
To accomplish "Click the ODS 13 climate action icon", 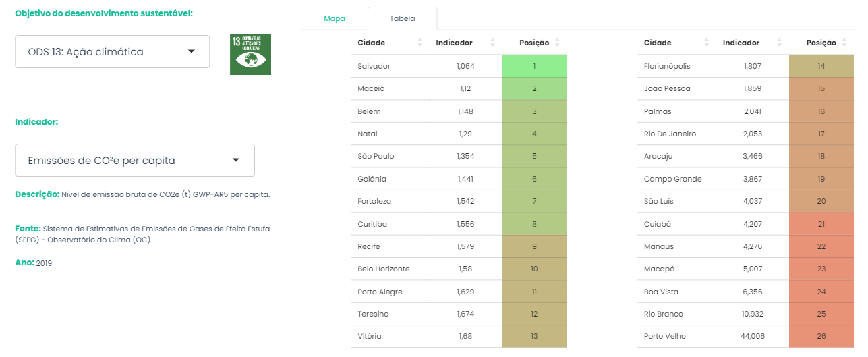I will (x=250, y=54).
